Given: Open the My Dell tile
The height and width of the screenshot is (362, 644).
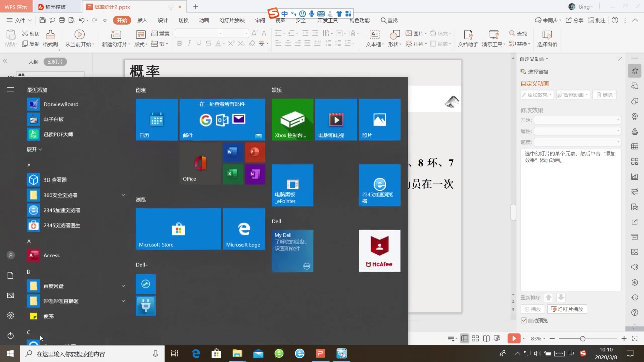Looking at the screenshot, I should (x=292, y=251).
